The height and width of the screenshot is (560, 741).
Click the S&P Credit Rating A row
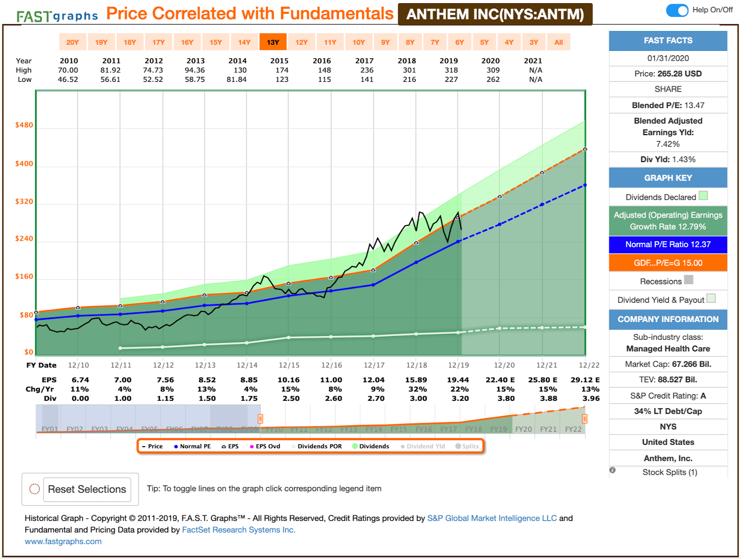pos(668,396)
